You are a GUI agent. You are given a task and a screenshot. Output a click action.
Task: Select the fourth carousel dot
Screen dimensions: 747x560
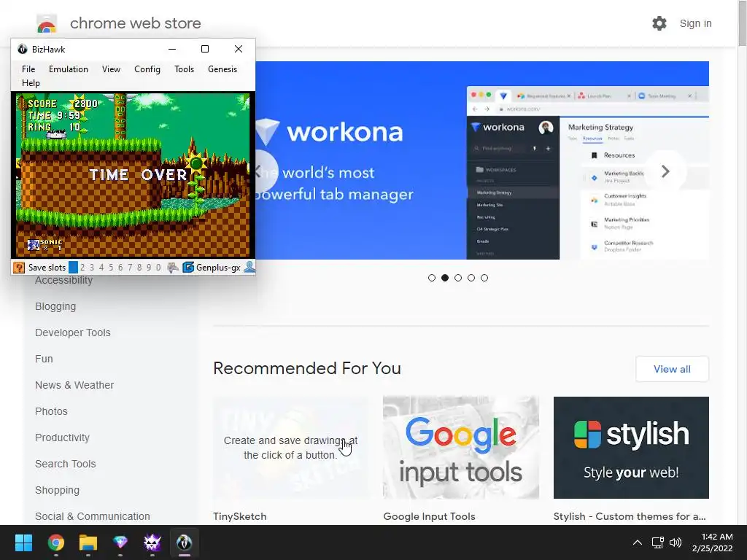(471, 278)
